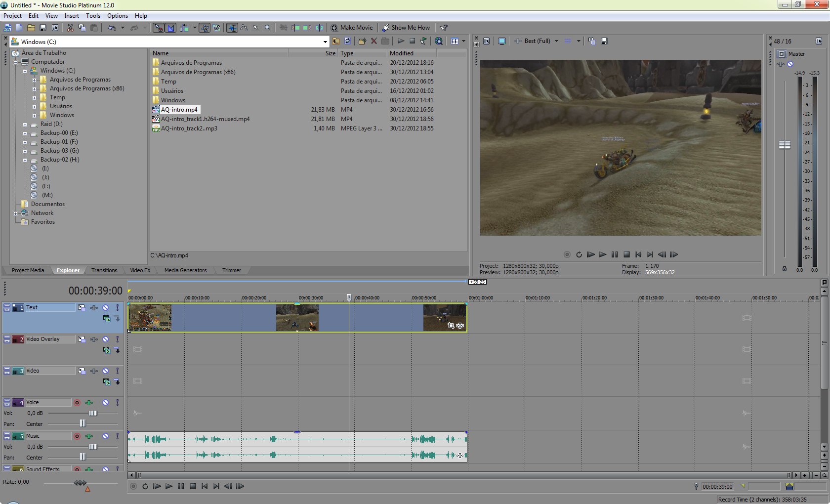Image resolution: width=830 pixels, height=504 pixels.
Task: Solo the Video Overlay track
Action: tap(117, 339)
